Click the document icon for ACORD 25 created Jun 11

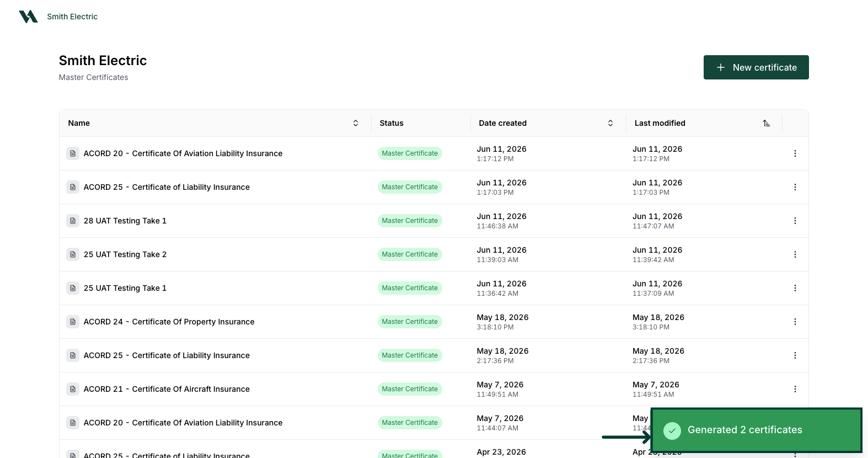tap(73, 187)
